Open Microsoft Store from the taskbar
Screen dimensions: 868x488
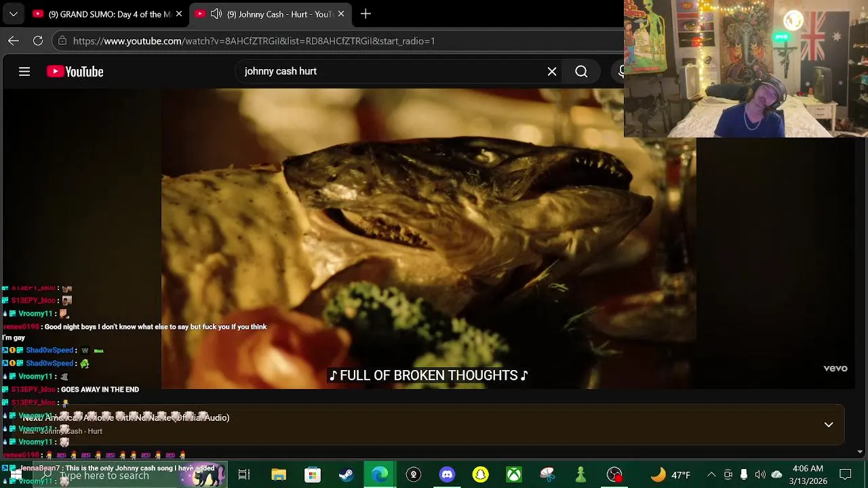click(312, 474)
